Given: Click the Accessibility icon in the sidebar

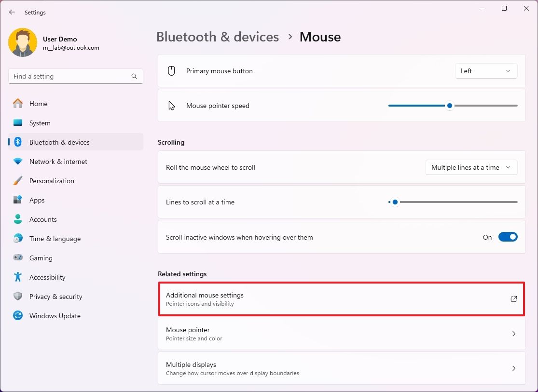Looking at the screenshot, I should click(18, 277).
